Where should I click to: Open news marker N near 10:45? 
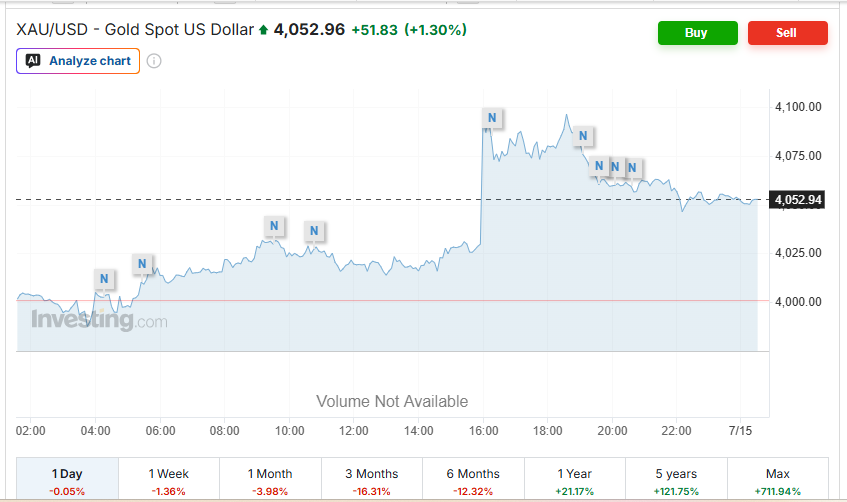coord(314,231)
